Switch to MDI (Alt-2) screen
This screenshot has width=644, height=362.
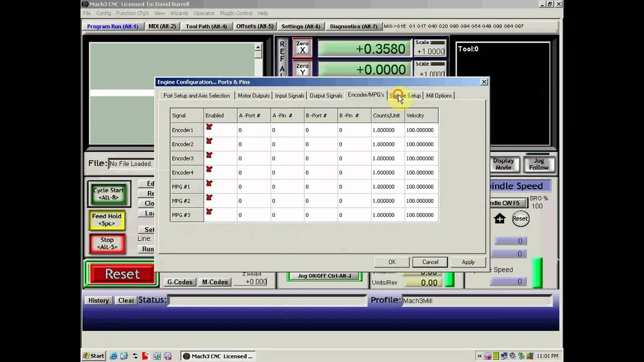click(162, 26)
